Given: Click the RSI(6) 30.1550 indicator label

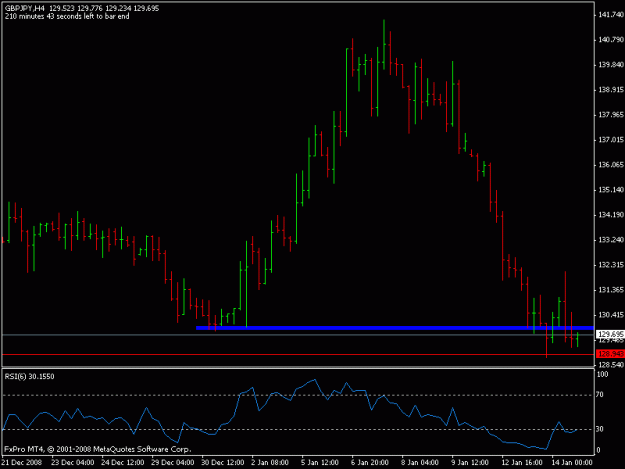Looking at the screenshot, I should click(29, 377).
